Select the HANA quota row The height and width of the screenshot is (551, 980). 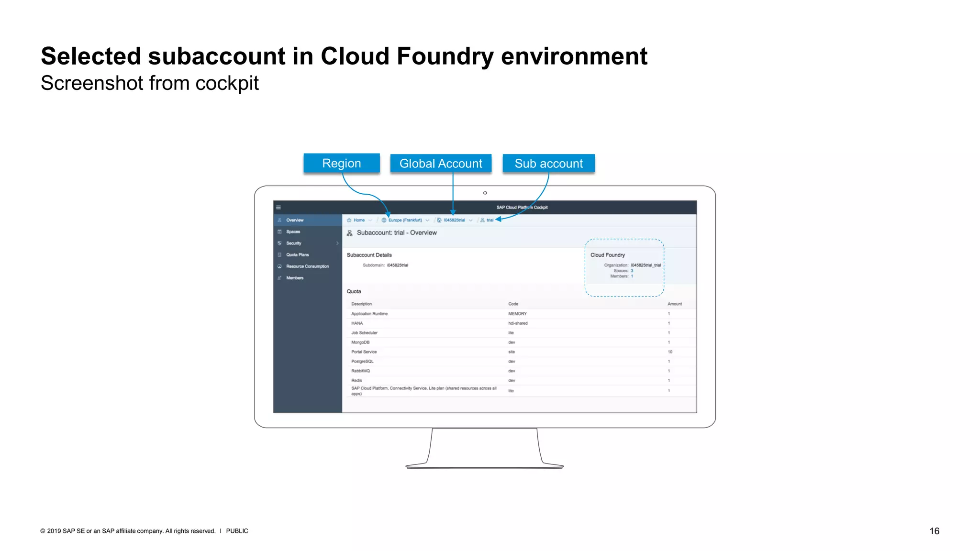tap(521, 323)
